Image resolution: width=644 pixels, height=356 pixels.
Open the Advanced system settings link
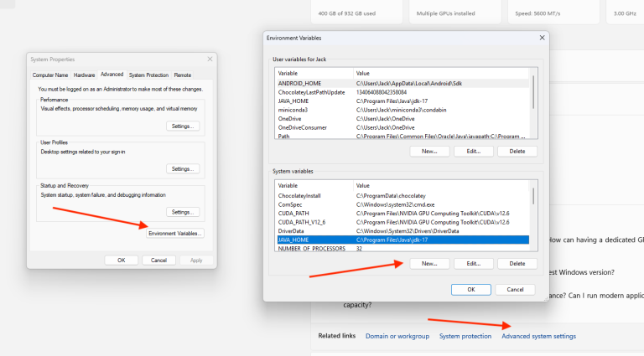pos(538,336)
